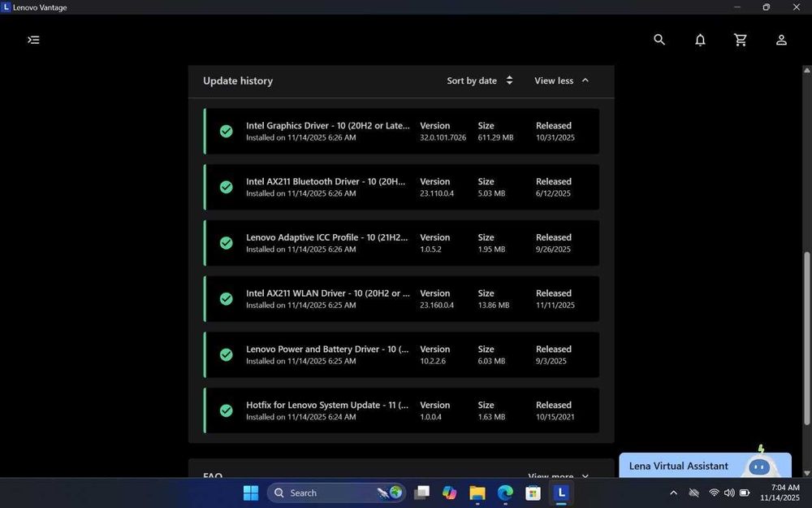Select the Intel Graphics Driver update title
812x508 pixels.
click(x=328, y=125)
